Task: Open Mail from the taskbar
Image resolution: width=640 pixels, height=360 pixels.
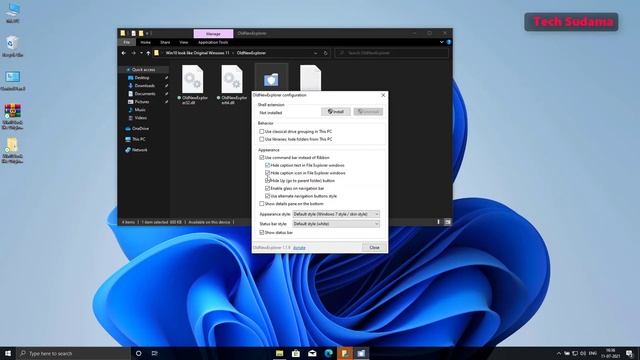Action: tap(312, 353)
